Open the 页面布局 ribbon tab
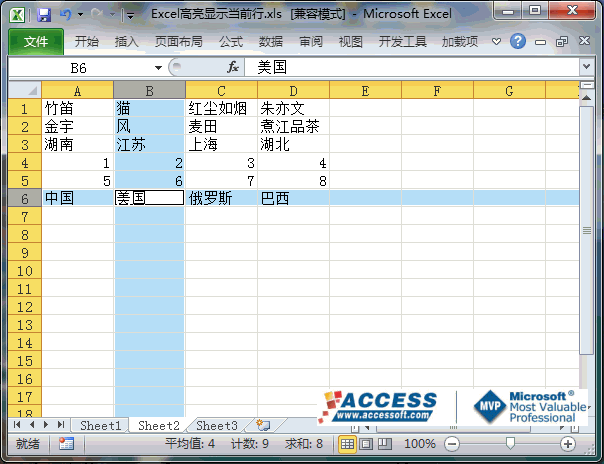 click(x=178, y=41)
